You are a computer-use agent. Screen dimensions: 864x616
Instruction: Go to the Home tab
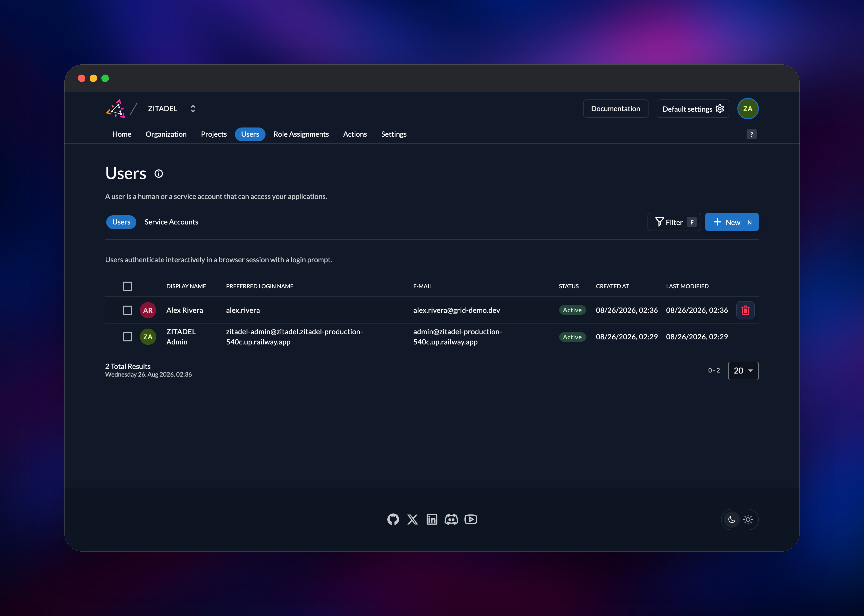122,134
